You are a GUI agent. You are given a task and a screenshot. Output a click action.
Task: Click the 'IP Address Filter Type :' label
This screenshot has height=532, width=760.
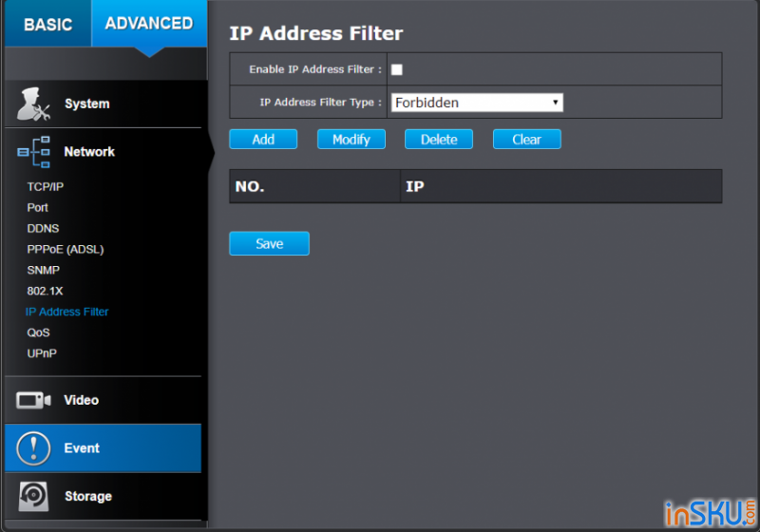tap(321, 103)
